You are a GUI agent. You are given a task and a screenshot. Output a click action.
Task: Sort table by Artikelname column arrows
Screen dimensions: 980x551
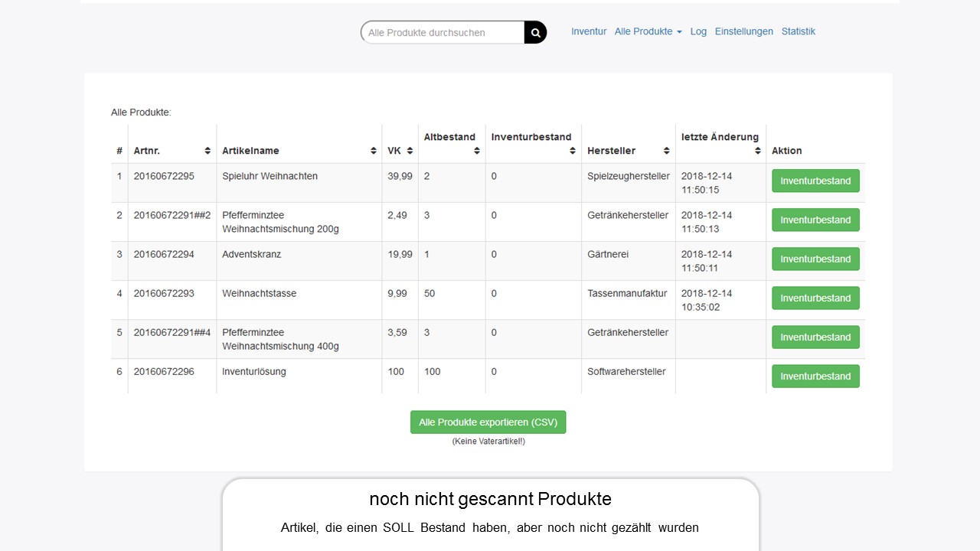374,151
